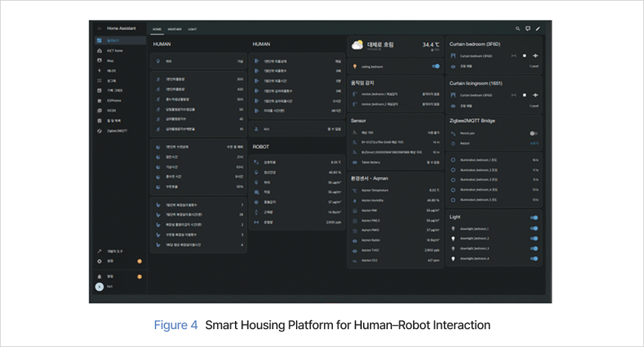
Task: Toggle the downlight_bedroom_1 switch
Action: point(534,228)
